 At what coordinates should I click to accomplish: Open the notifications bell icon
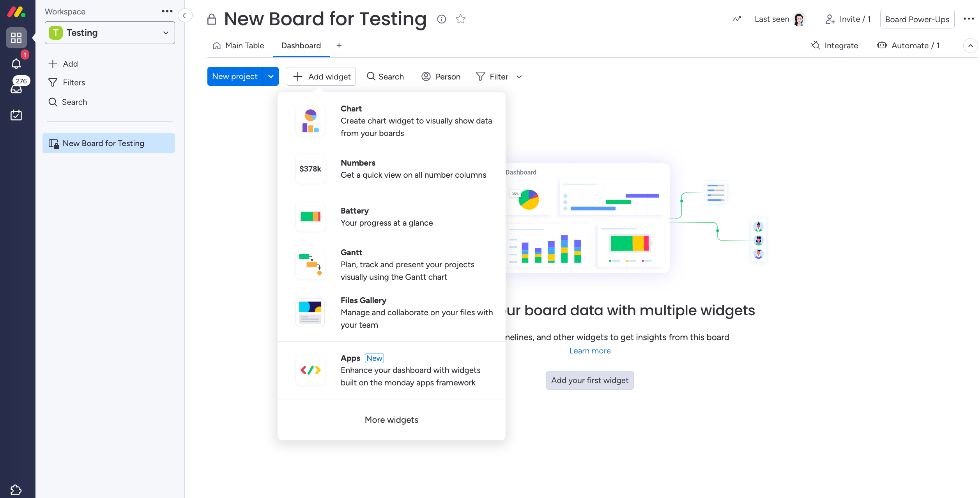click(x=16, y=64)
